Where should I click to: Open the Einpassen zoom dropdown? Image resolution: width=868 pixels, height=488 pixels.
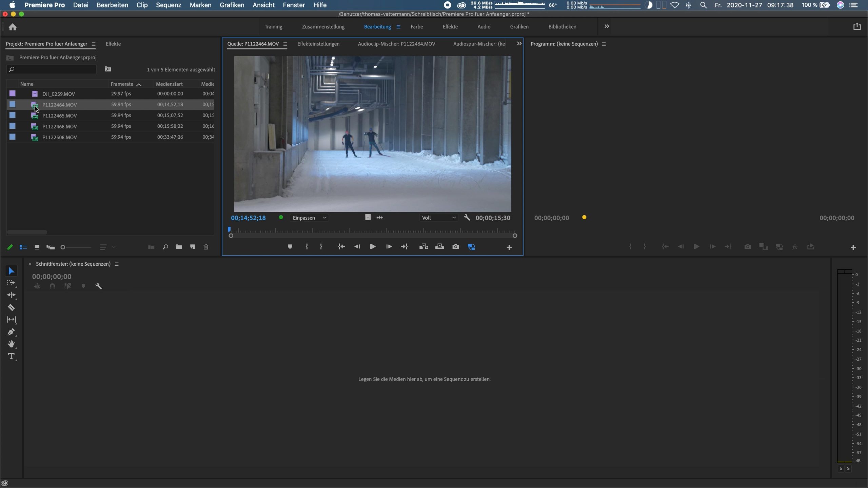point(309,218)
